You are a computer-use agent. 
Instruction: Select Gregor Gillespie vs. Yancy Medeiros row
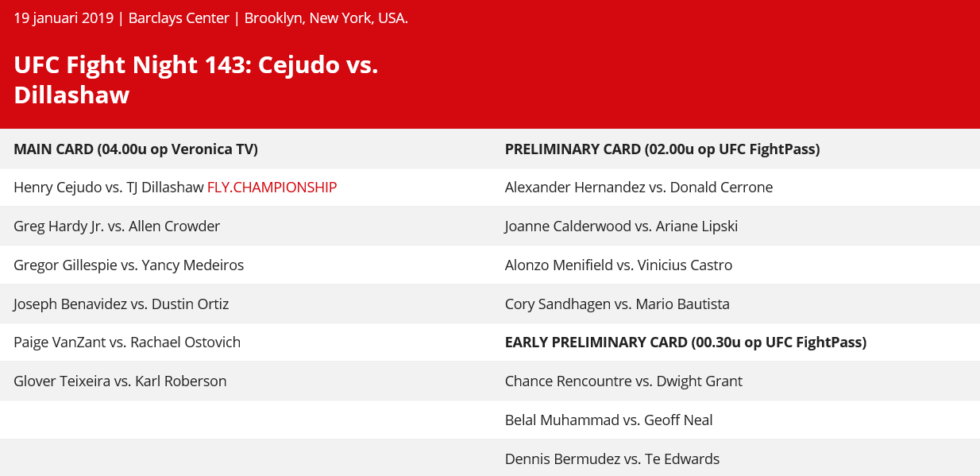[x=129, y=265]
